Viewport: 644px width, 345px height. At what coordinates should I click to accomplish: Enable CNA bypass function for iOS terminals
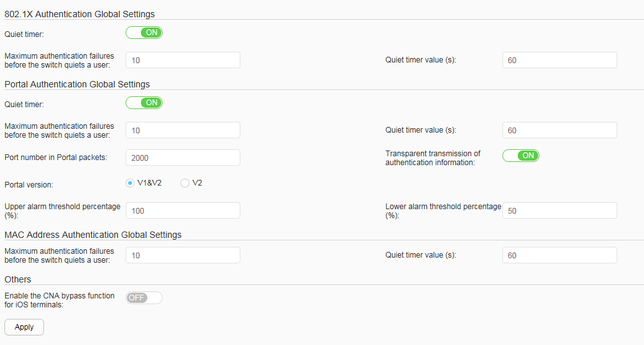coord(144,298)
